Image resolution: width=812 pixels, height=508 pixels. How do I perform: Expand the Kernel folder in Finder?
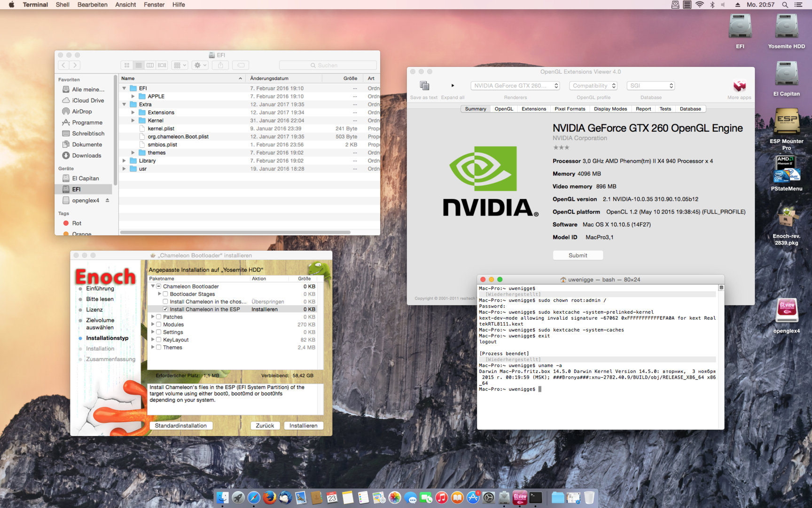(133, 120)
